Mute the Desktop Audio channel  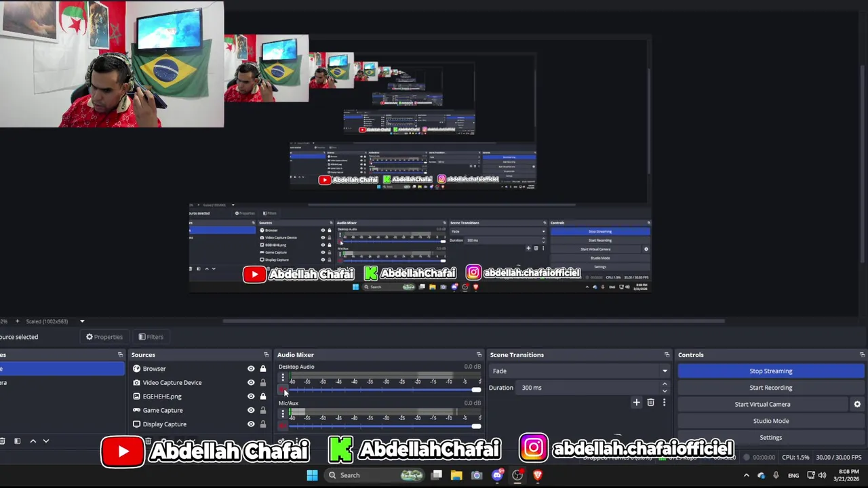[x=283, y=390]
